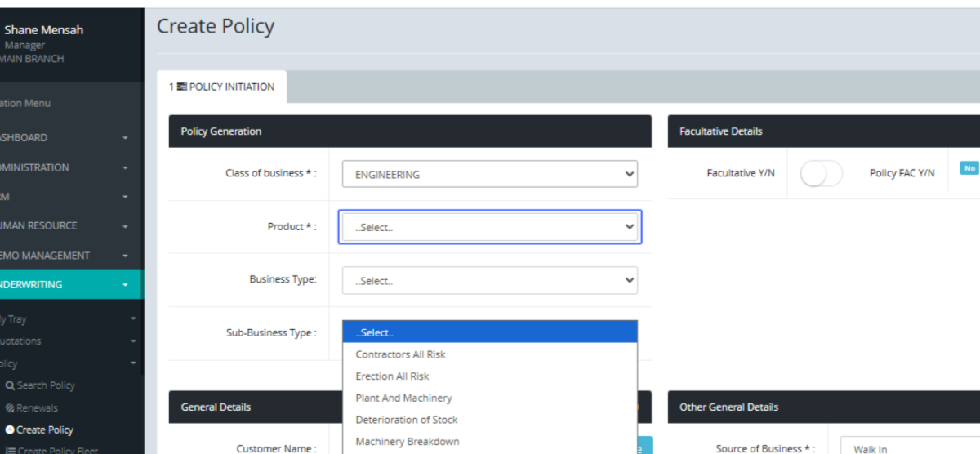Viewport: 980px width, 454px height.
Task: Expand the Human Resource menu
Action: click(x=65, y=225)
